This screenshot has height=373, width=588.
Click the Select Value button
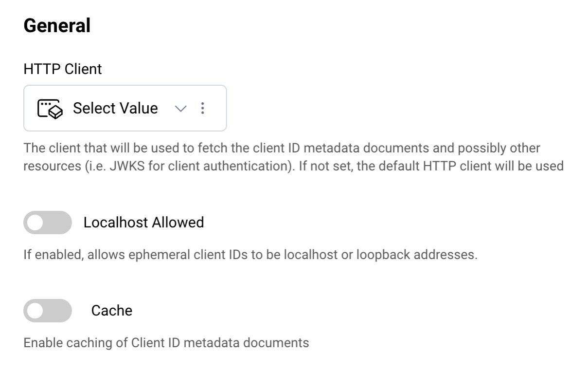(x=115, y=108)
